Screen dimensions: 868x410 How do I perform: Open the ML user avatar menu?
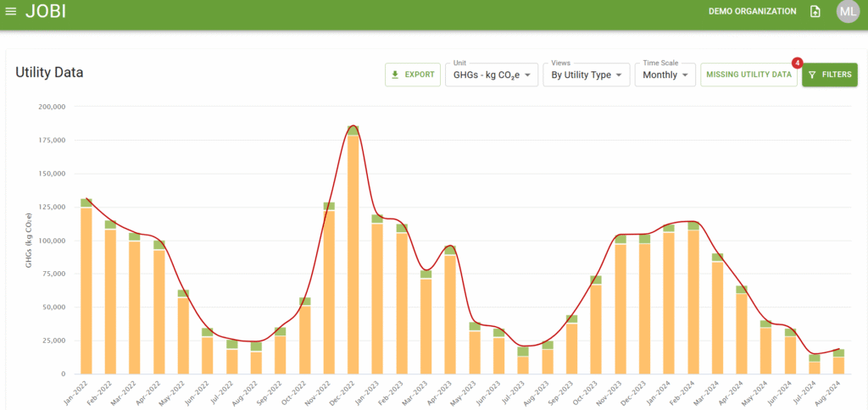[848, 12]
